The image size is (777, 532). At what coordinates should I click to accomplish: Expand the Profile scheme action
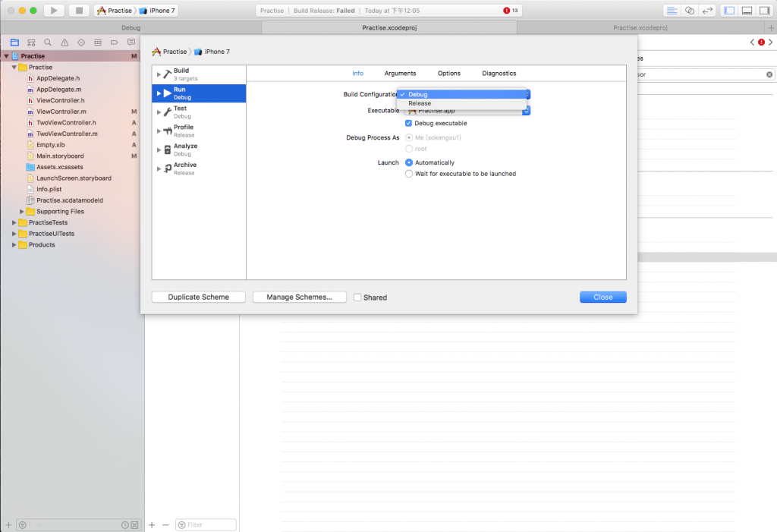click(159, 131)
